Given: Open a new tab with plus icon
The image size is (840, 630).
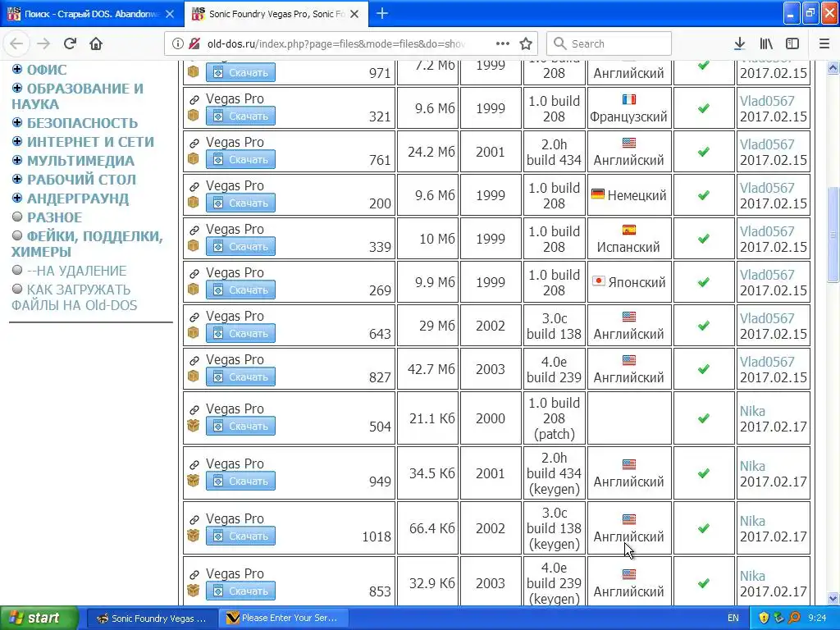Looking at the screenshot, I should 382,13.
